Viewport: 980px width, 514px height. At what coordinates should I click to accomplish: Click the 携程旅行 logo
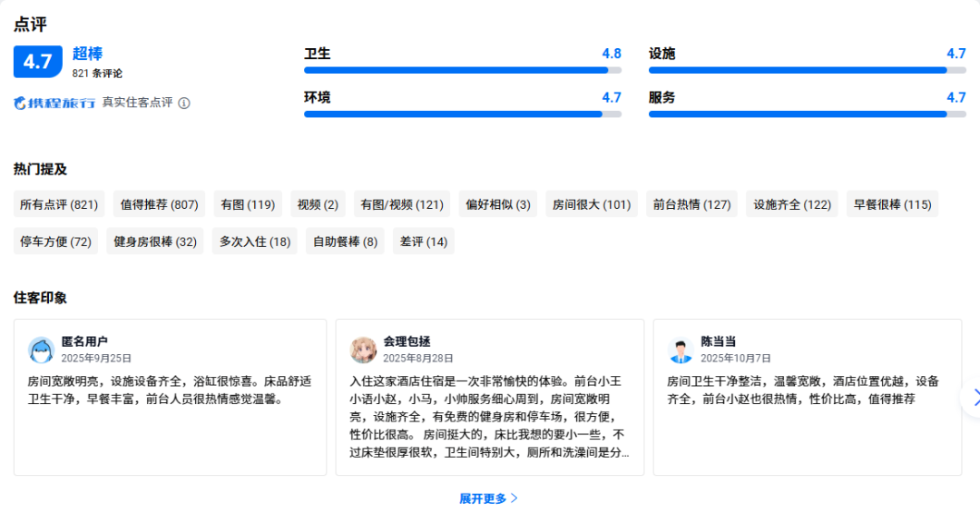(x=54, y=103)
